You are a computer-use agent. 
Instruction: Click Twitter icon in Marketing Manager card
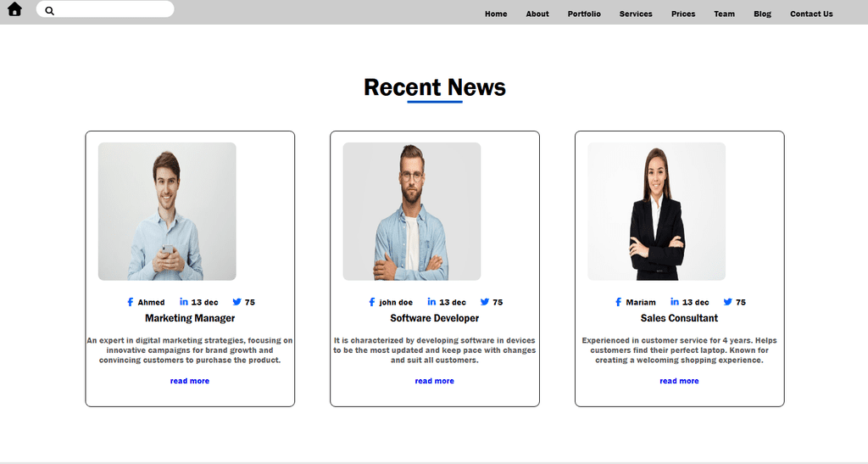(x=237, y=302)
